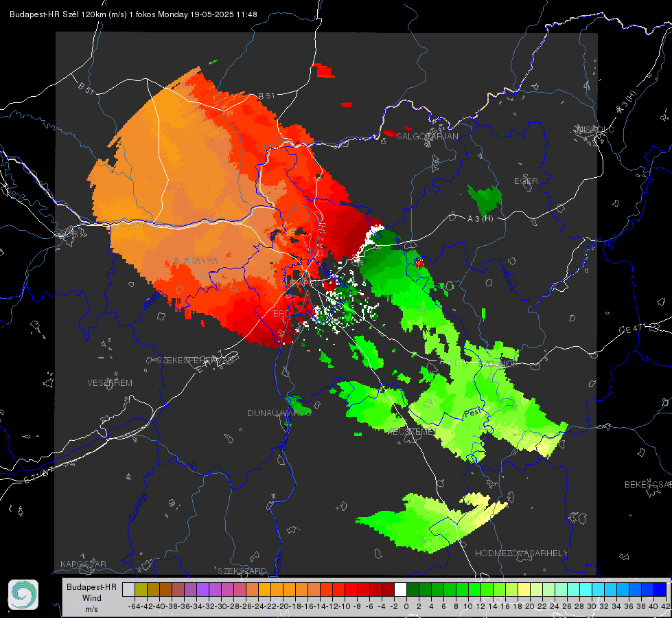The width and height of the screenshot is (672, 618).
Task: Click the Heves county label
Action: [507, 279]
